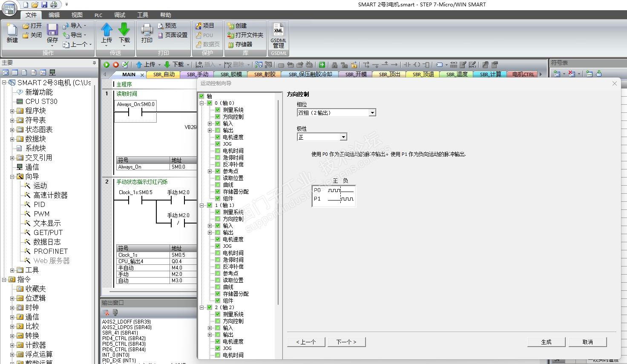Switch to the 编辑 ribbon tab

pos(54,15)
